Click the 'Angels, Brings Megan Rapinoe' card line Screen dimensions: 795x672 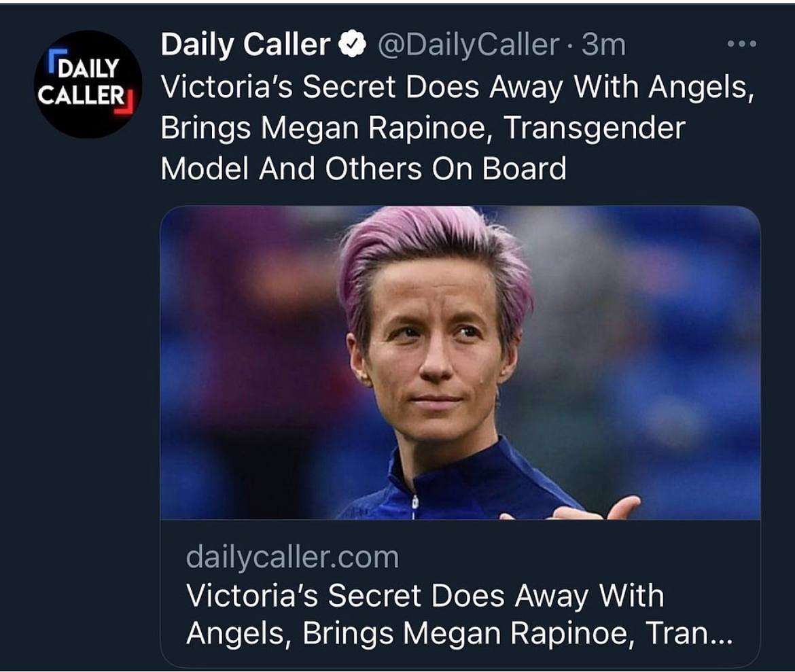(x=410, y=633)
